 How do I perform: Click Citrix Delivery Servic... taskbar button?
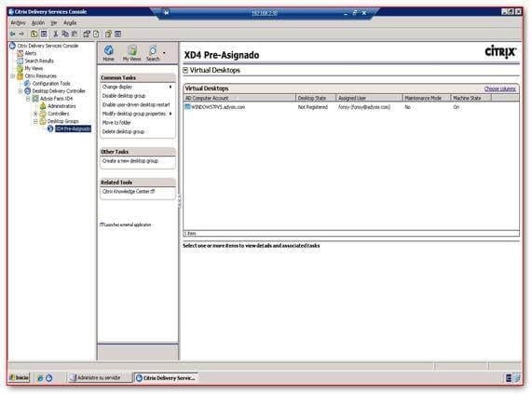pyautogui.click(x=166, y=377)
